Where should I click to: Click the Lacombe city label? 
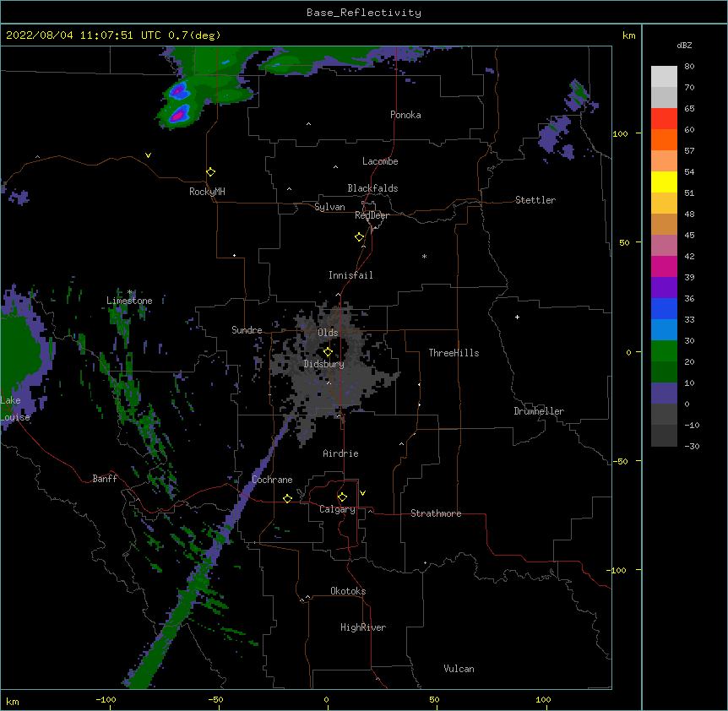(x=380, y=161)
